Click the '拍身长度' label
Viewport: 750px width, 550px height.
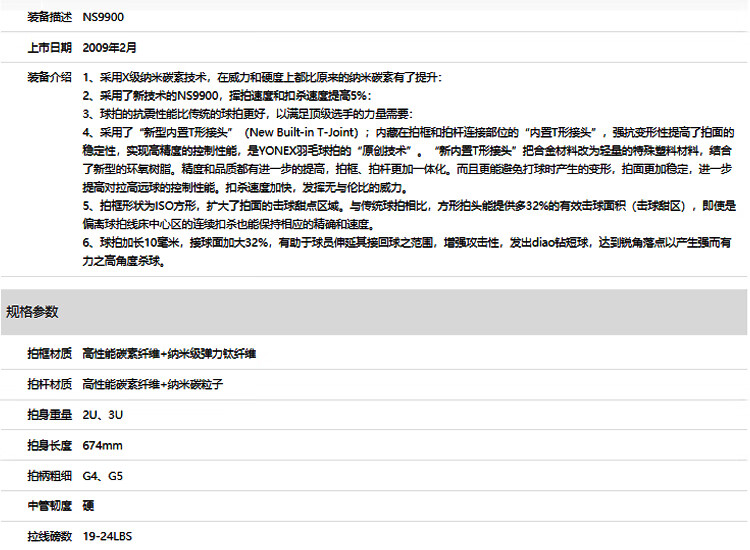click(x=49, y=445)
